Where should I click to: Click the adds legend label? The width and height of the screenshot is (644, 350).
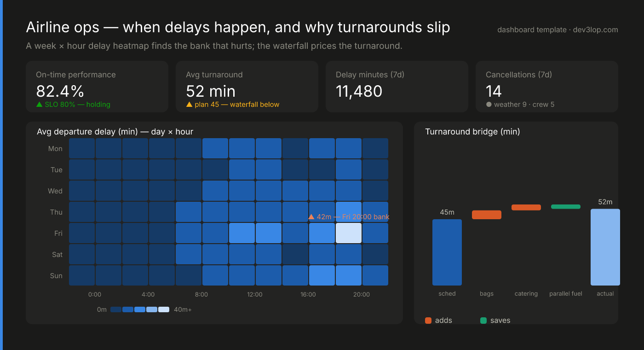click(443, 321)
